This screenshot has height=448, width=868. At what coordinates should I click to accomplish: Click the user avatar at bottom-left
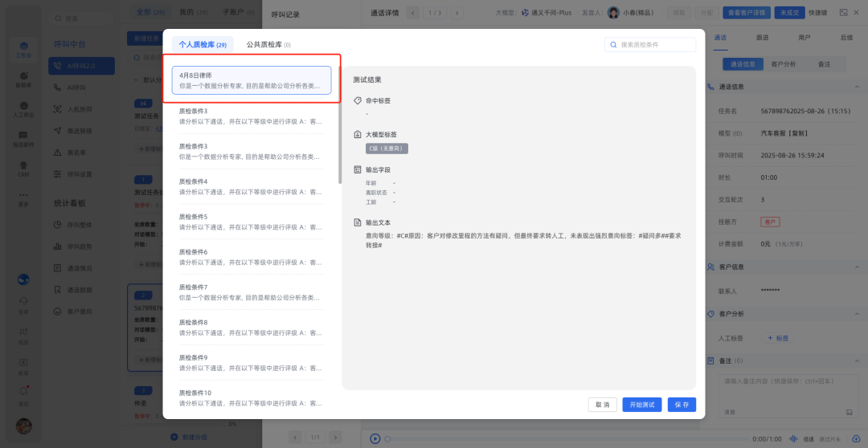24,426
